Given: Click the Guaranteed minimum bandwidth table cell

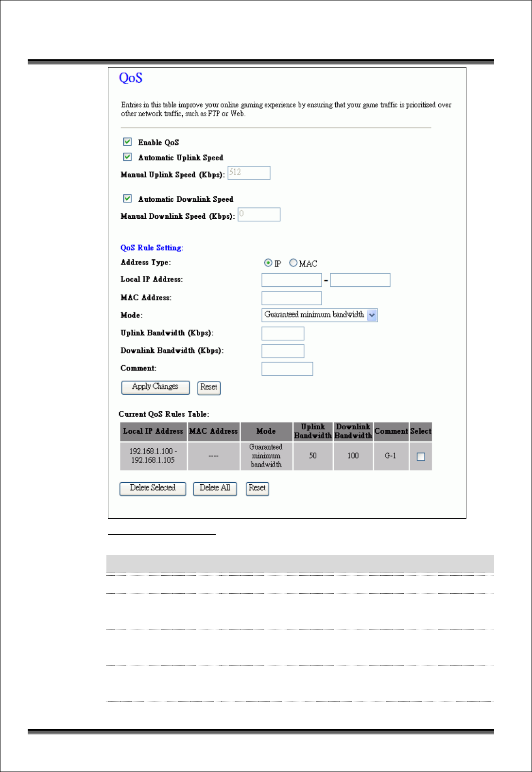Looking at the screenshot, I should click(x=266, y=456).
